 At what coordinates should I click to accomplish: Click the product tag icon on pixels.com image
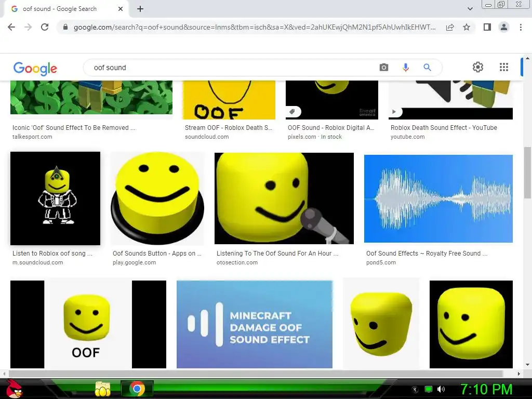(292, 112)
